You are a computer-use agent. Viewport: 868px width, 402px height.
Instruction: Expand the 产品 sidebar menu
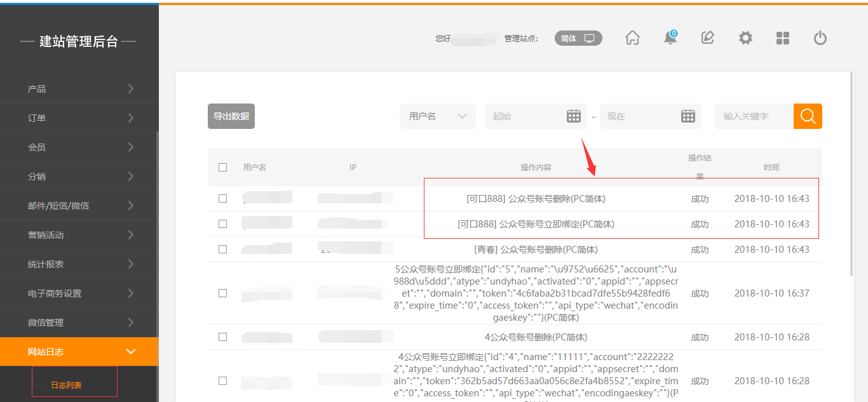79,89
